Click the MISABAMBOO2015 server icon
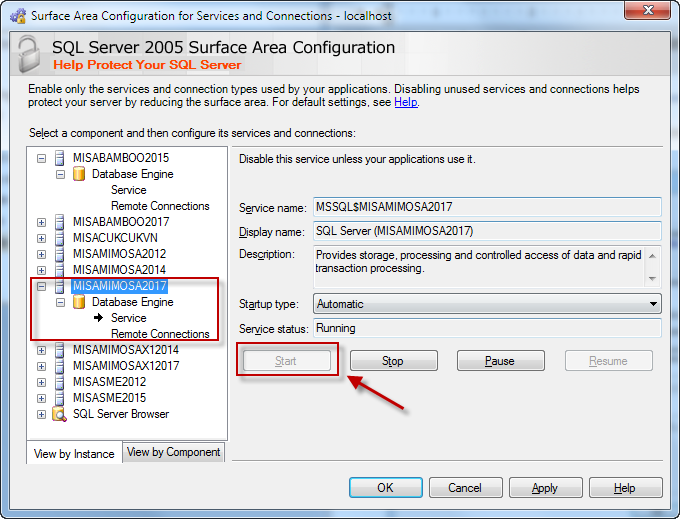Image resolution: width=680 pixels, height=519 pixels. [x=60, y=158]
